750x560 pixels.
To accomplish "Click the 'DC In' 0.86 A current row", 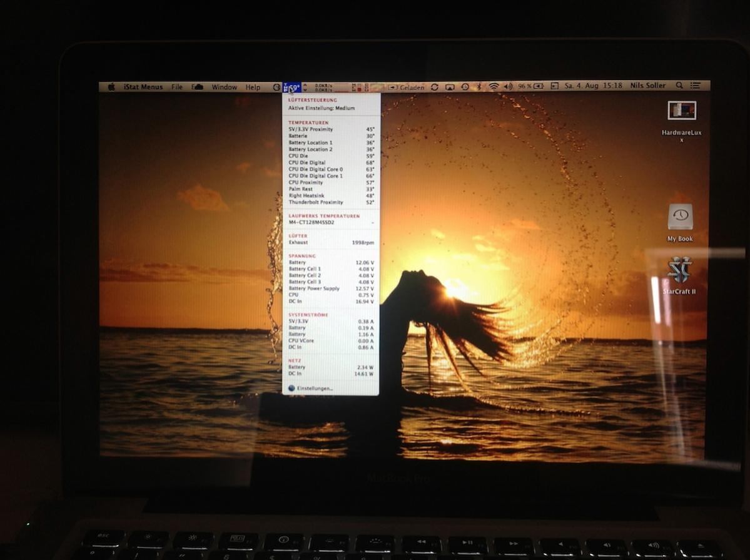I will coord(330,347).
